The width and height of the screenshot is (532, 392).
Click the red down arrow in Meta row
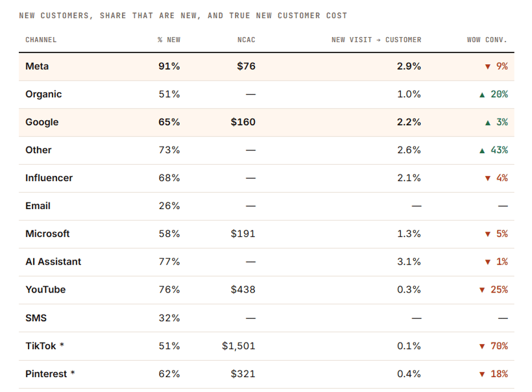[x=487, y=66]
